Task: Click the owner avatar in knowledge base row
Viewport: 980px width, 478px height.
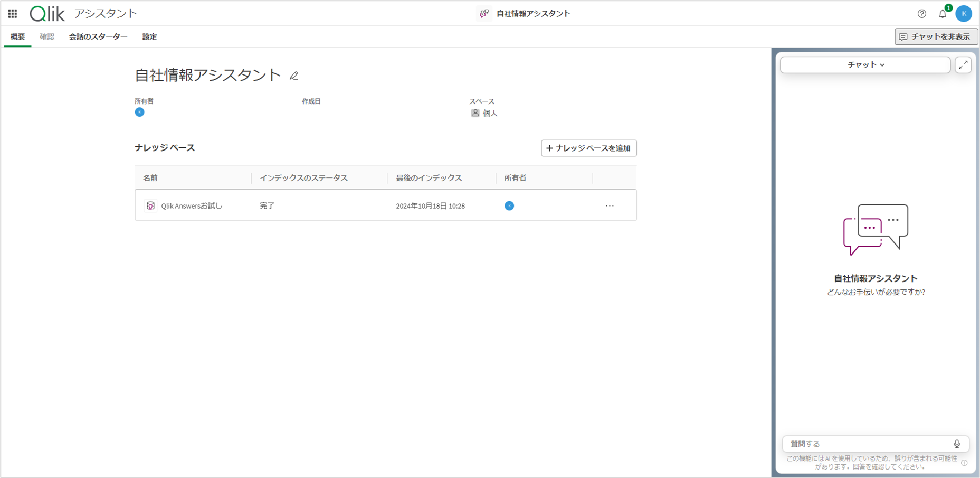Action: [x=509, y=205]
